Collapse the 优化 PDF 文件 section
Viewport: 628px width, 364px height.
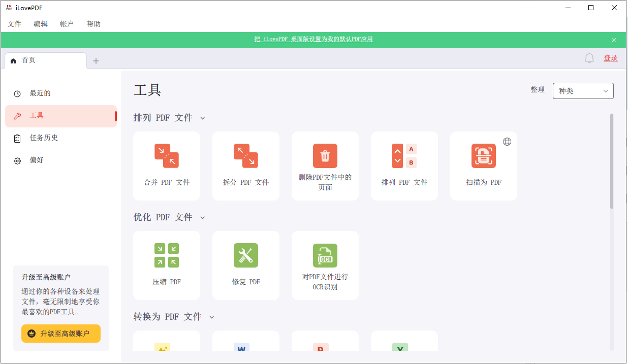click(x=169, y=217)
